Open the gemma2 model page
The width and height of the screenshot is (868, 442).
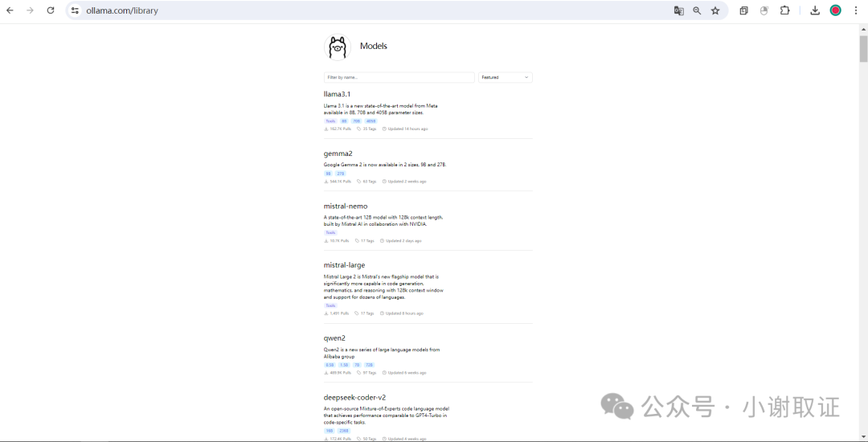click(338, 153)
